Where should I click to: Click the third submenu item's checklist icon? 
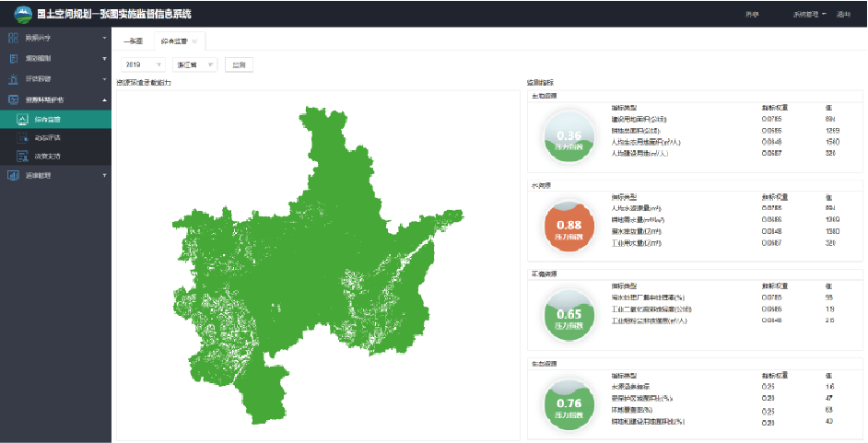23,156
